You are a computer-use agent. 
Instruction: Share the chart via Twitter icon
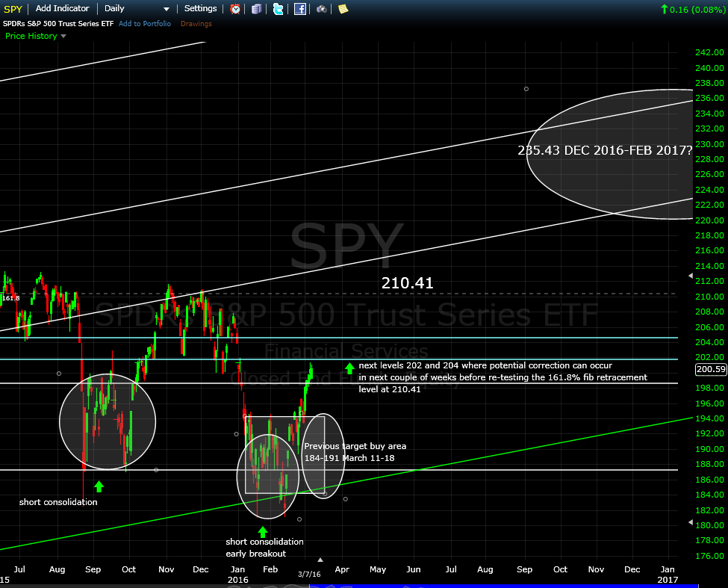click(278, 9)
